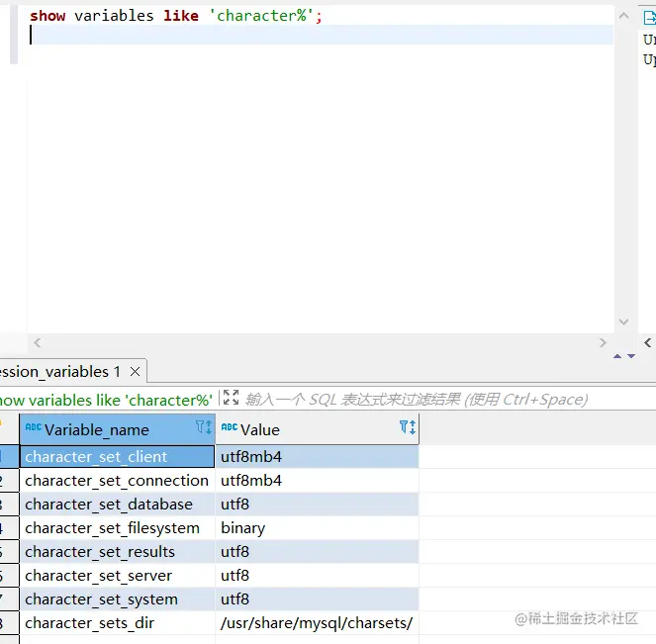Click the Value column filter/sort icon
The height and width of the screenshot is (644, 656).
(x=408, y=427)
